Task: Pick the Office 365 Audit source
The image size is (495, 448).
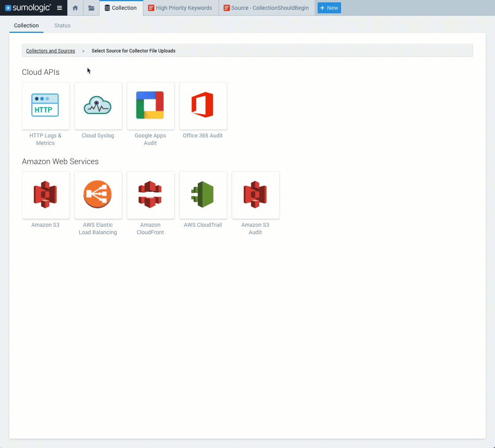Action: (203, 106)
